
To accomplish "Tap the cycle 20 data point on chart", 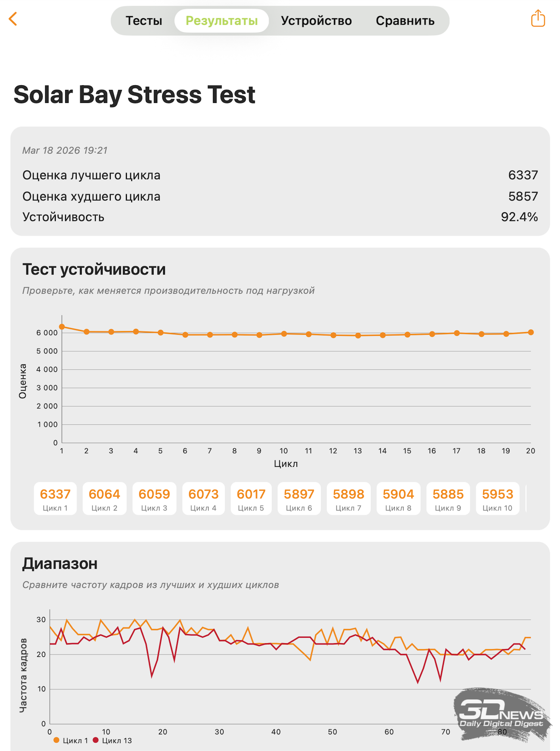I will tap(531, 332).
